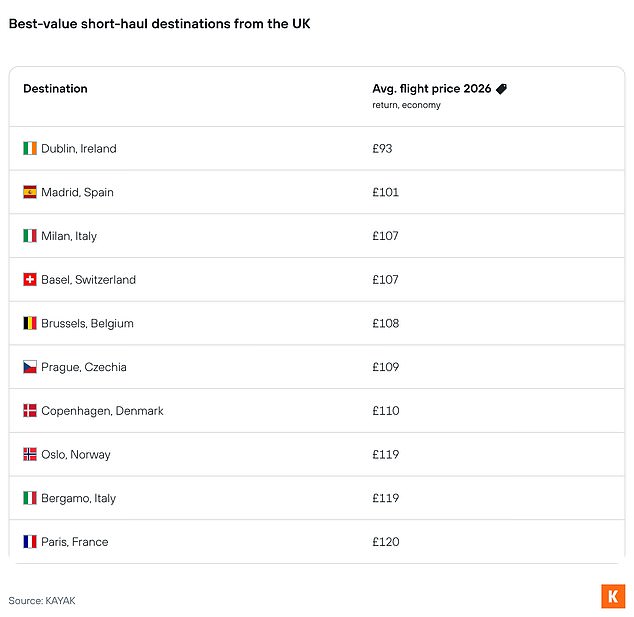Click the Italy flag beside Bergamo
The image size is (634, 617).
click(30, 498)
